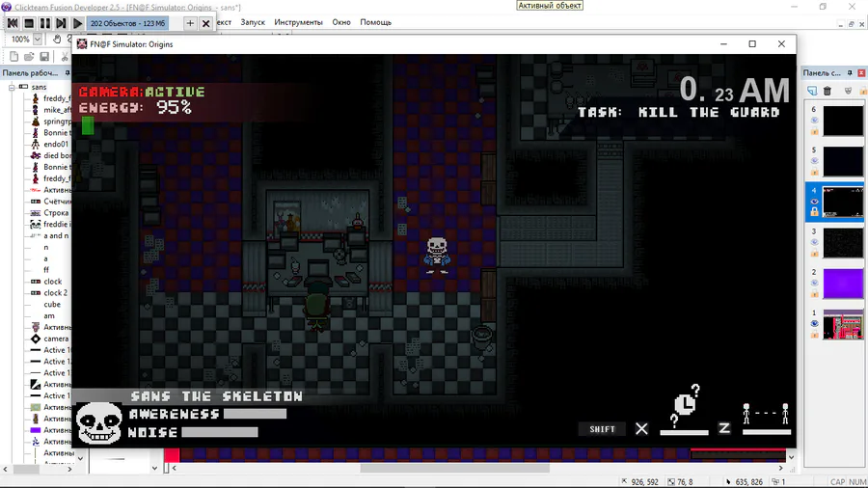Expand debugger with the plus button
The image size is (868, 488).
pos(190,23)
